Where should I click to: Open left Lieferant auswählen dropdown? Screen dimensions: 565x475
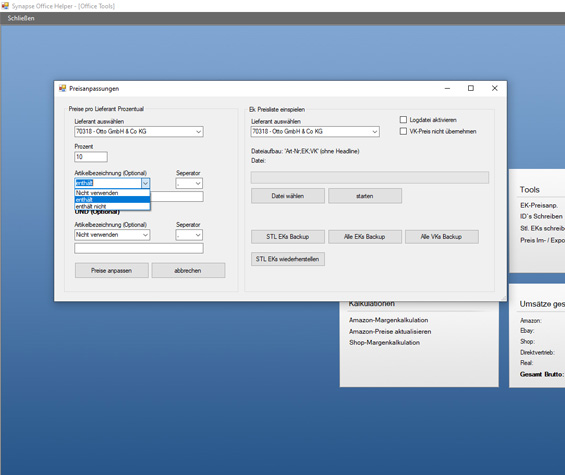(139, 132)
